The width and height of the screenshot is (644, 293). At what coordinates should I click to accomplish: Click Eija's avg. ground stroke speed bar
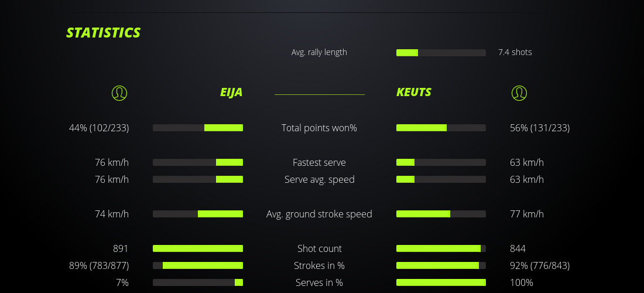coord(198,214)
